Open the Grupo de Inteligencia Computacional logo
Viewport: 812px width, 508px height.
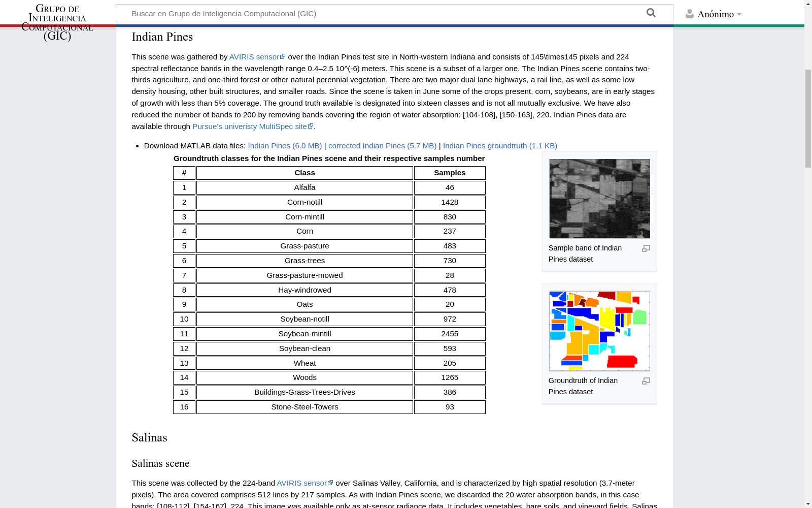[x=57, y=22]
